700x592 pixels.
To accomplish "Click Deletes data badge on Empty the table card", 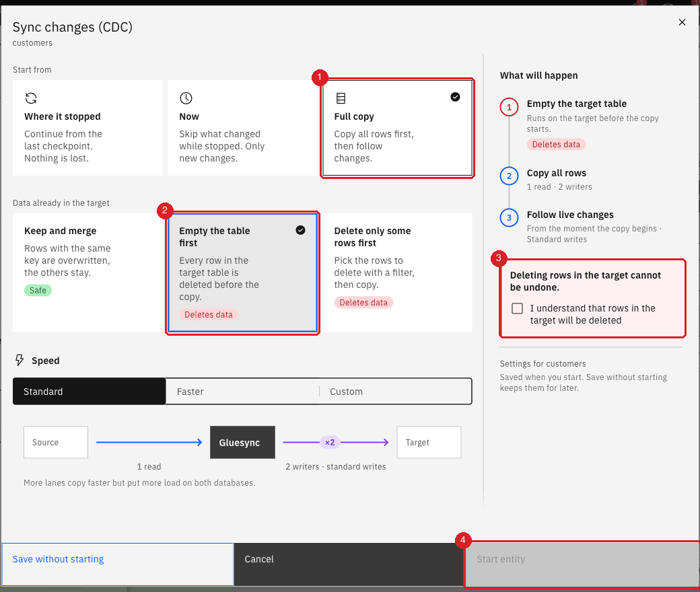I will (x=209, y=315).
